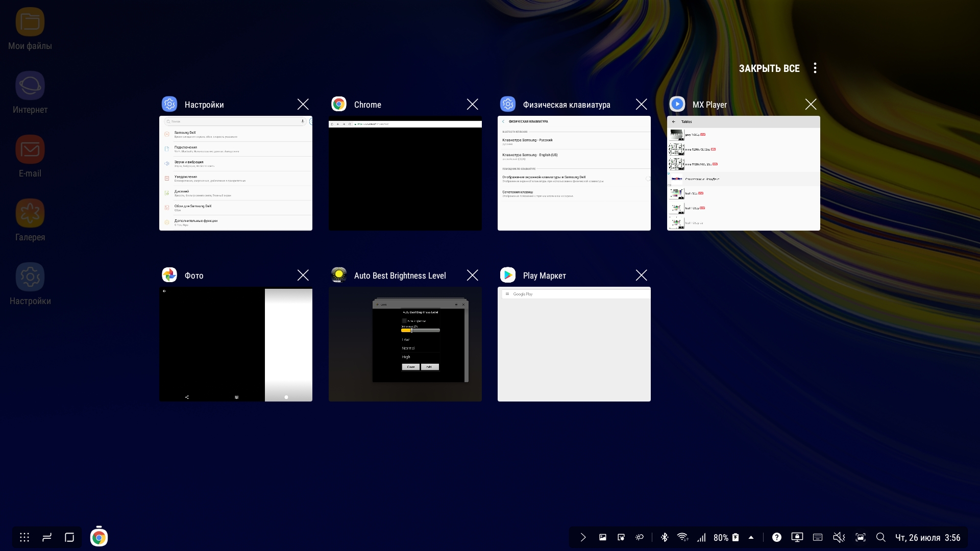Viewport: 980px width, 551px height.
Task: Expand the quick settings up arrow
Action: coord(751,537)
